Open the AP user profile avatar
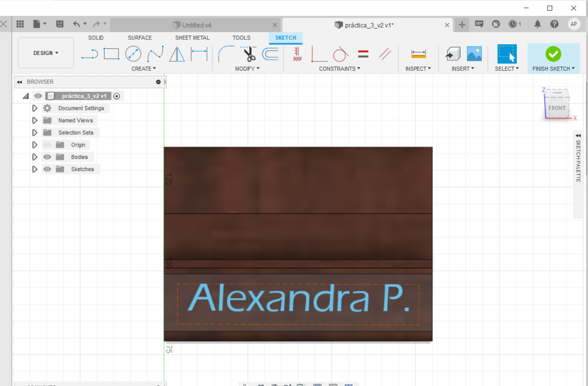Screen dimensions: 588x386 pos(574,24)
